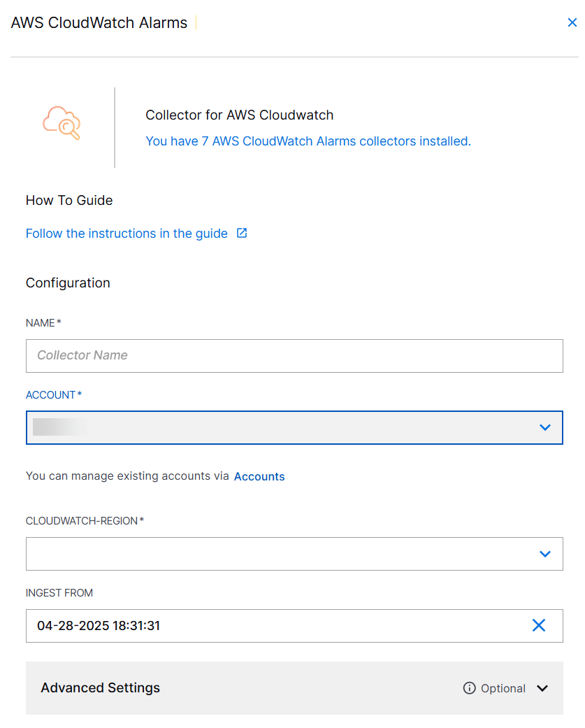
Task: Focus the Collector Name input field
Action: pyautogui.click(x=294, y=356)
